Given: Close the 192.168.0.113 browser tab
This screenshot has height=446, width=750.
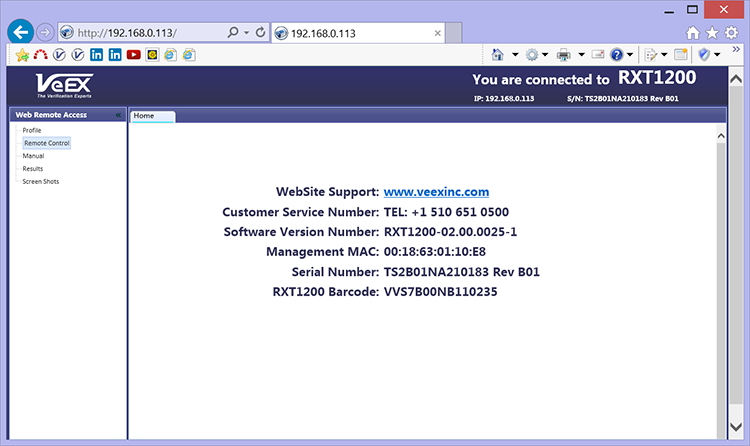Looking at the screenshot, I should (437, 33).
